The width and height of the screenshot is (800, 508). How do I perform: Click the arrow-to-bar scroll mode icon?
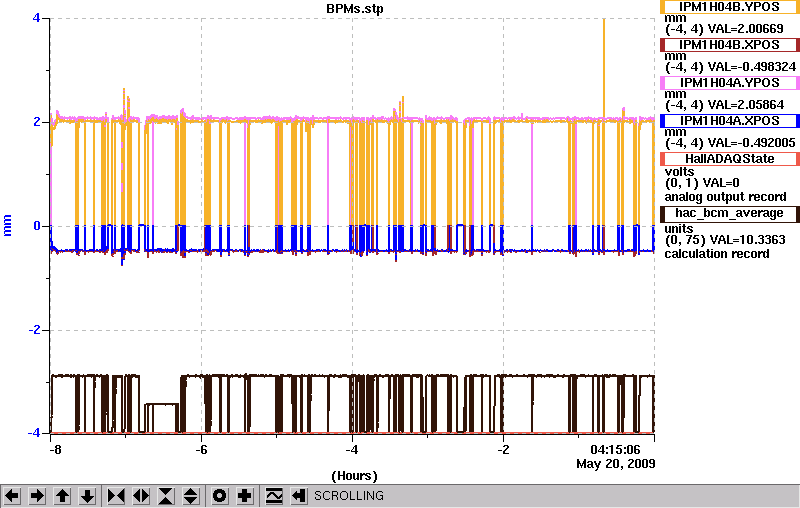pos(298,496)
